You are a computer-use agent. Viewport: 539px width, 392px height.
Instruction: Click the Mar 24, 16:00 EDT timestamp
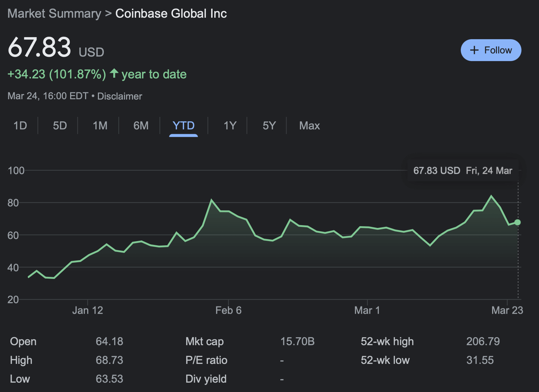pyautogui.click(x=48, y=96)
